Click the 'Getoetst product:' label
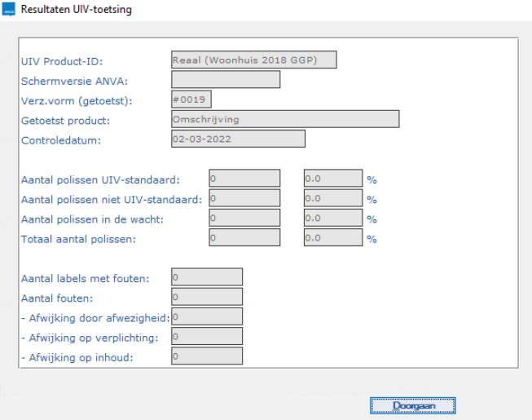The image size is (532, 420). pos(65,121)
